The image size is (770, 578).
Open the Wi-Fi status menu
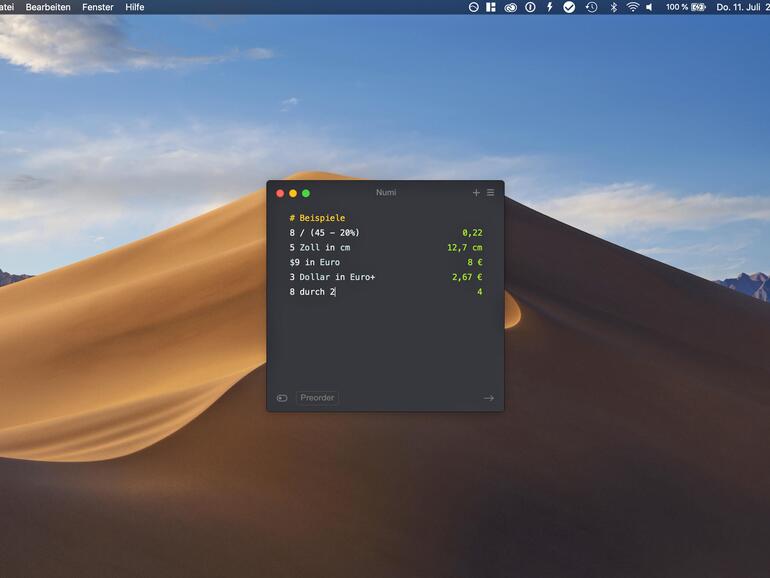(632, 7)
